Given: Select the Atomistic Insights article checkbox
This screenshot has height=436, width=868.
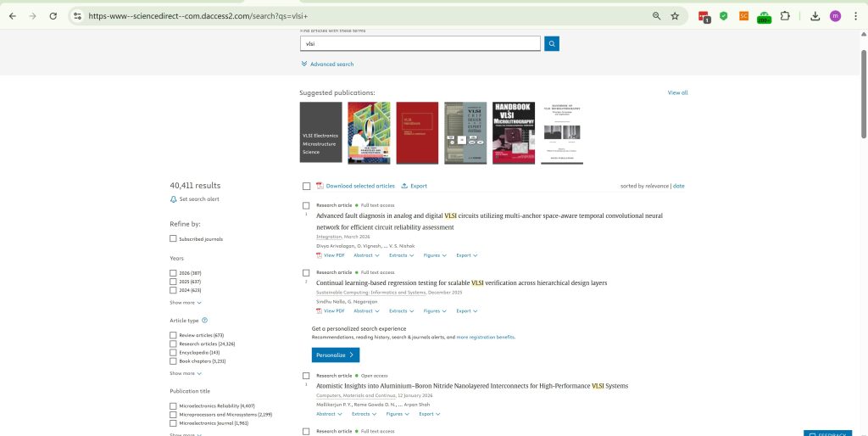Looking at the screenshot, I should 306,376.
